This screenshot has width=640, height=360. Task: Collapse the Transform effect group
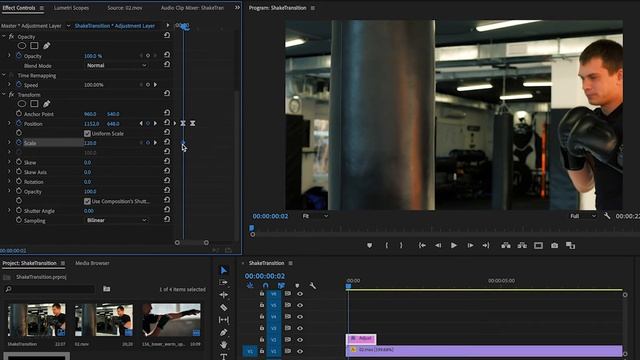tap(4, 94)
